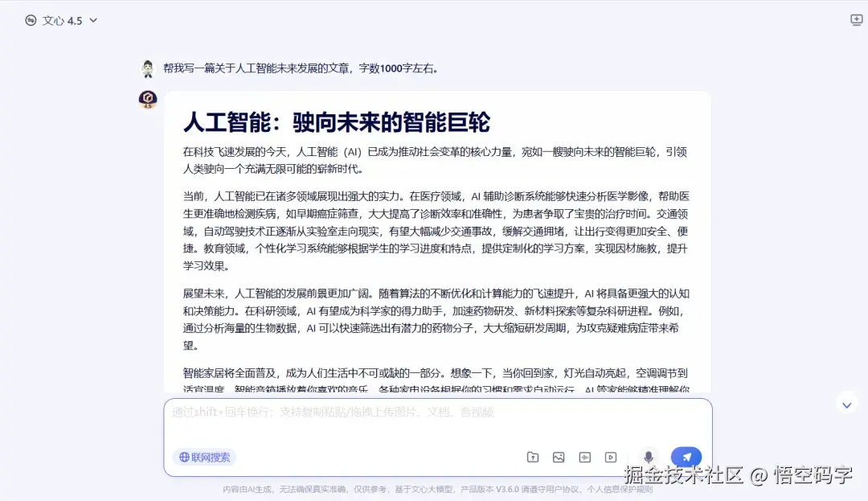Click the AI article response card
The image size is (868, 501).
click(x=438, y=241)
